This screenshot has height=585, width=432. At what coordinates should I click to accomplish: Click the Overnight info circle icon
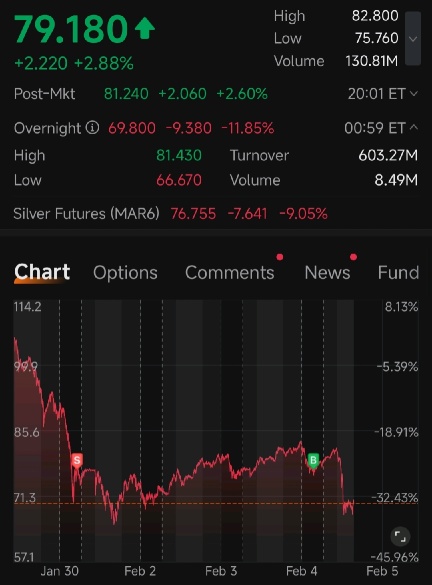pyautogui.click(x=92, y=128)
